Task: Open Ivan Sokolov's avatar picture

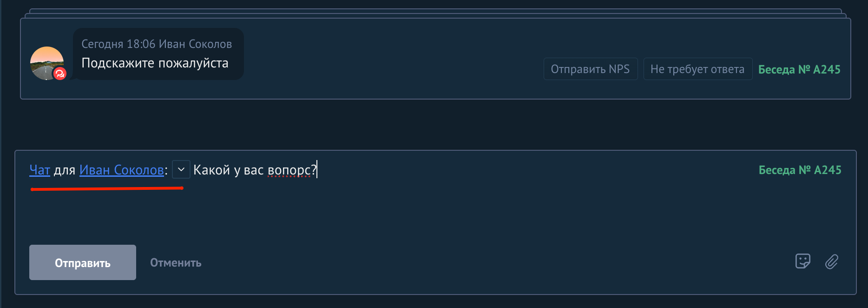Action: tap(46, 63)
